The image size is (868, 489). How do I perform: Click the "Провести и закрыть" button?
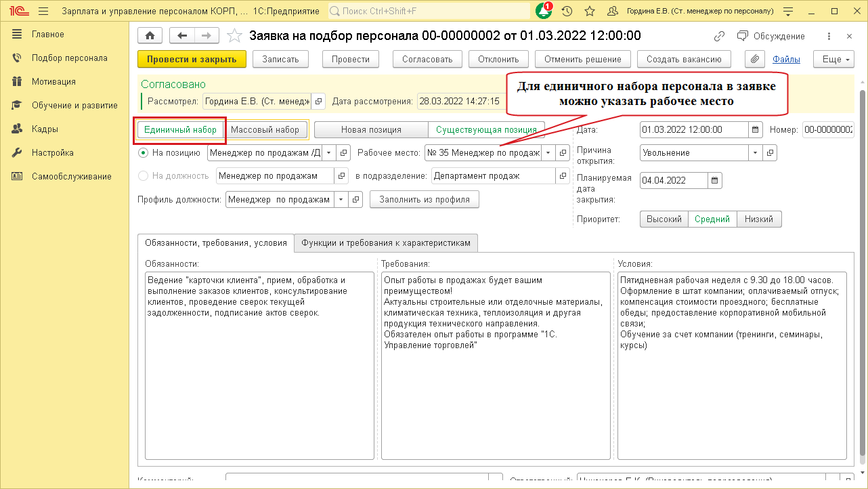pos(192,59)
